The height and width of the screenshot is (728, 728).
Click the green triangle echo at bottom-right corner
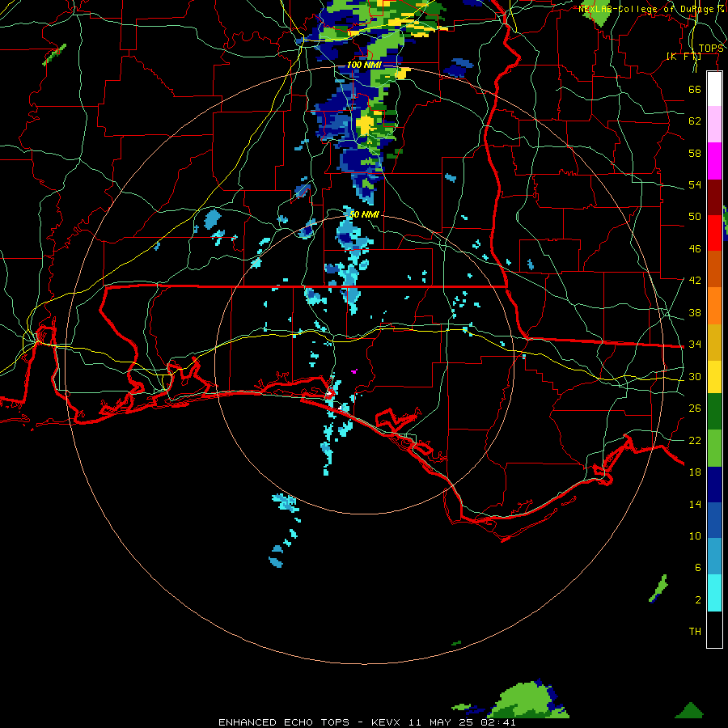(689, 710)
